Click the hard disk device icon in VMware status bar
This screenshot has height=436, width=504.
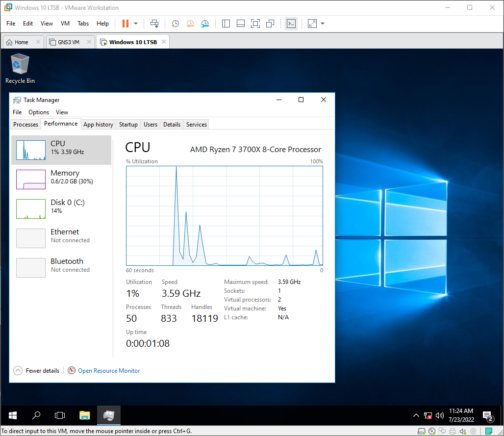pos(422,431)
